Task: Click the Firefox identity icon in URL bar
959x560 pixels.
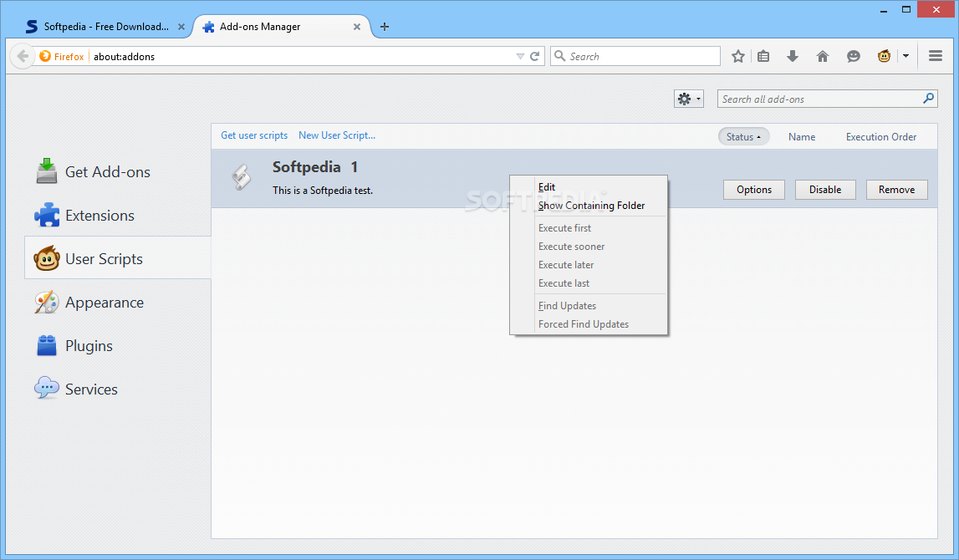Action: click(45, 56)
